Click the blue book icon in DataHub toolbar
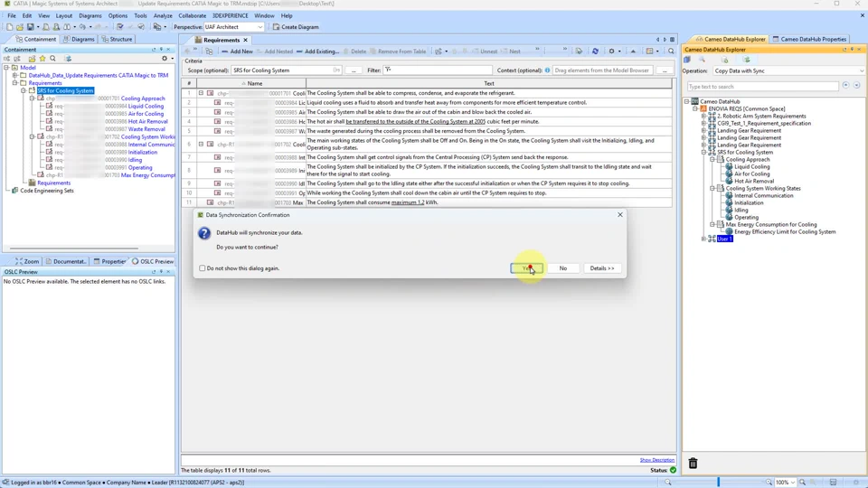The height and width of the screenshot is (488, 868). coord(687,60)
